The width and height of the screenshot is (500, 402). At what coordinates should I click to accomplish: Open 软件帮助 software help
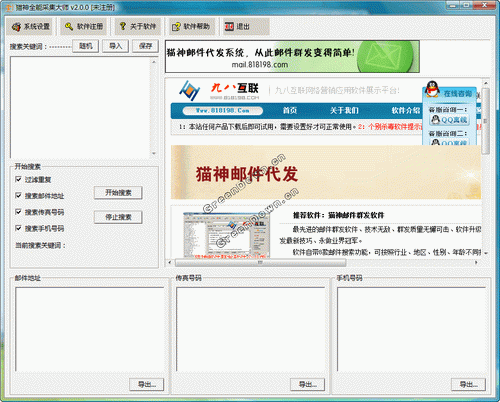(191, 27)
